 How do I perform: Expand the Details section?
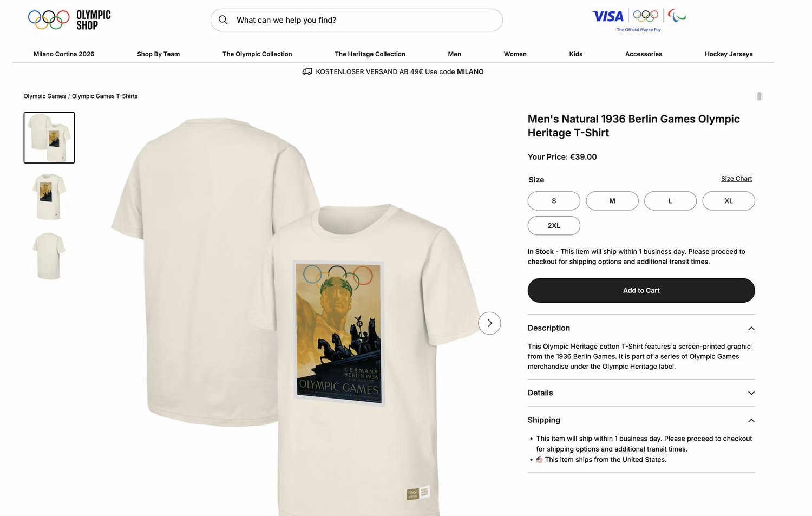[751, 393]
